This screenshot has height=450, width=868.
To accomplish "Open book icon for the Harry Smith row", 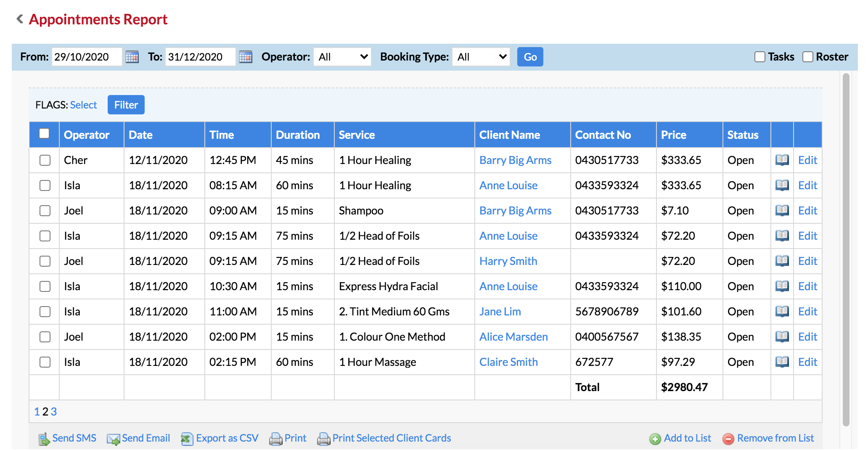I will point(782,261).
